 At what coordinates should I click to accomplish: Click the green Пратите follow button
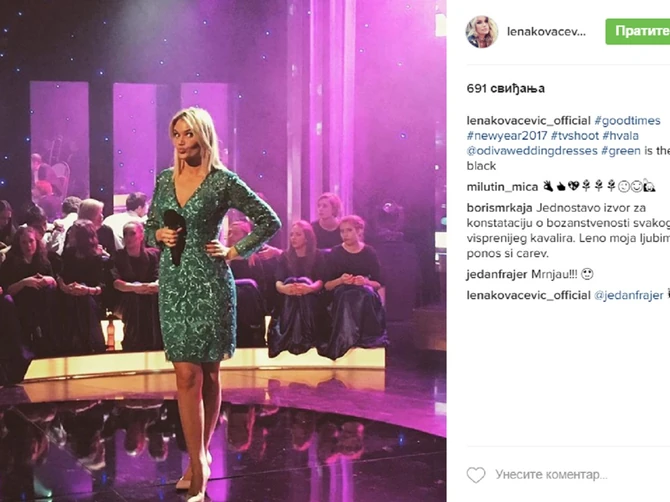[638, 32]
